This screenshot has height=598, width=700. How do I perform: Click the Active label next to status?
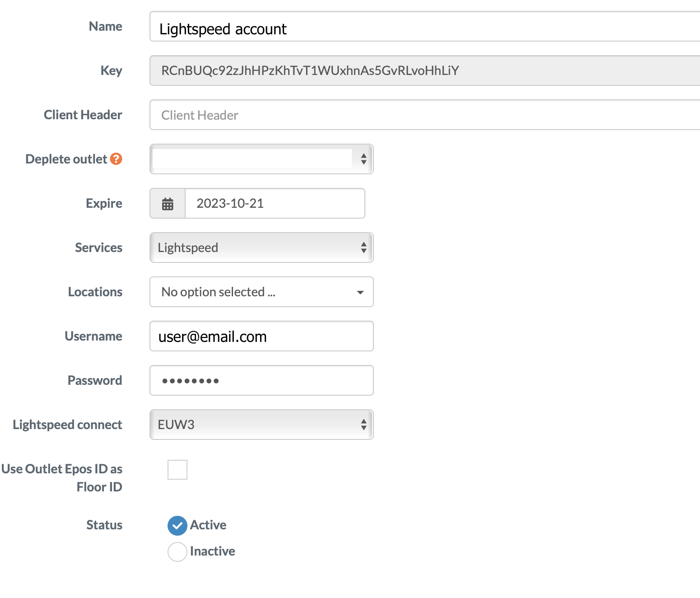point(208,525)
